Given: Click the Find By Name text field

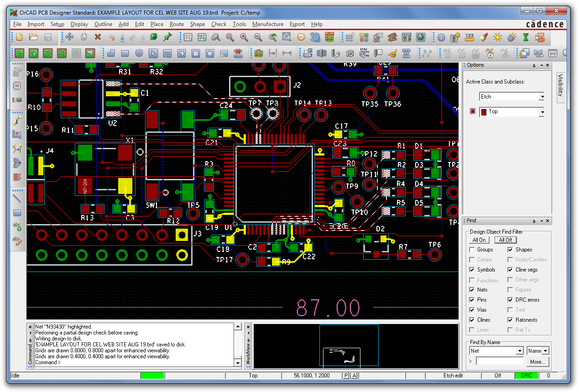Looking at the screenshot, I should pos(500,361).
